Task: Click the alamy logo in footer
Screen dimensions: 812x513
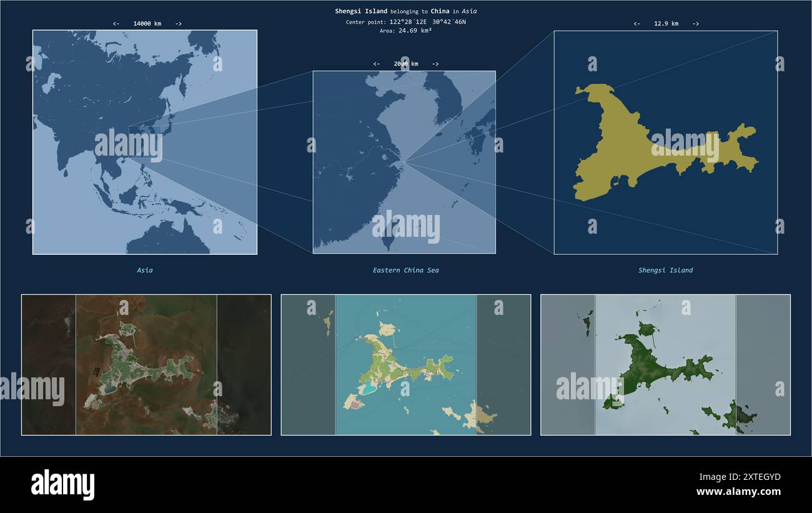Action: 62,485
